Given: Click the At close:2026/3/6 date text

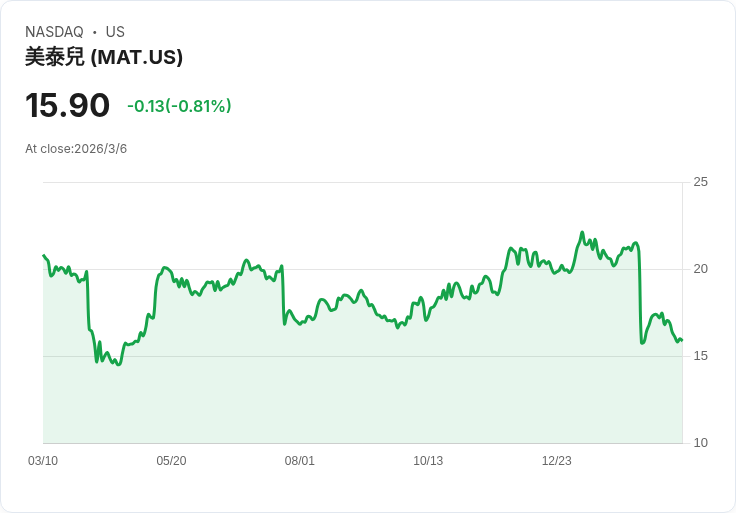Looking at the screenshot, I should click(x=76, y=149).
